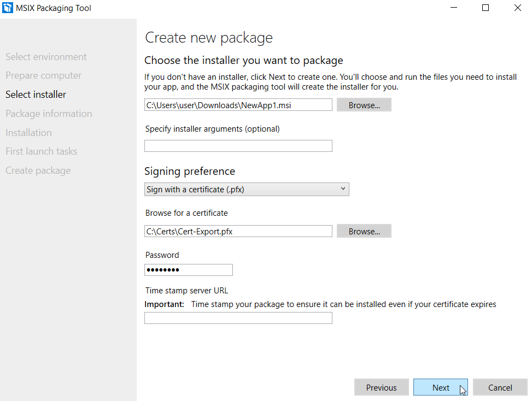532x401 pixels.
Task: Browse for a certificate file
Action: [364, 231]
